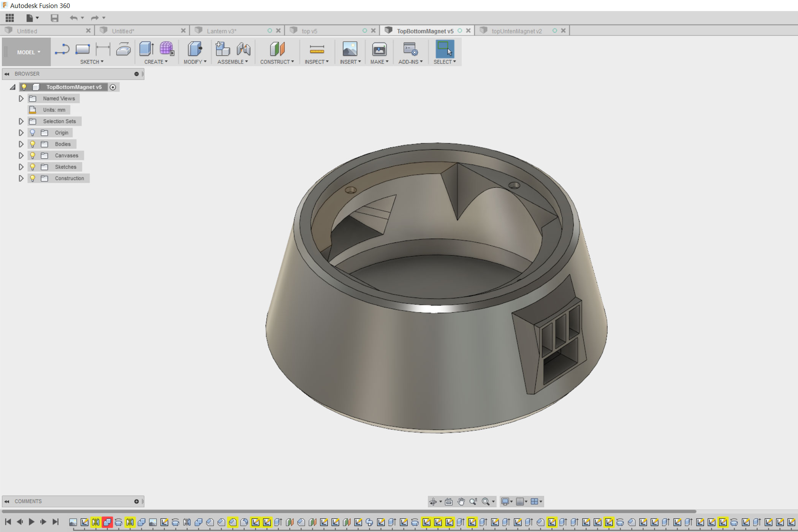Expand the Named Views folder

[21, 98]
